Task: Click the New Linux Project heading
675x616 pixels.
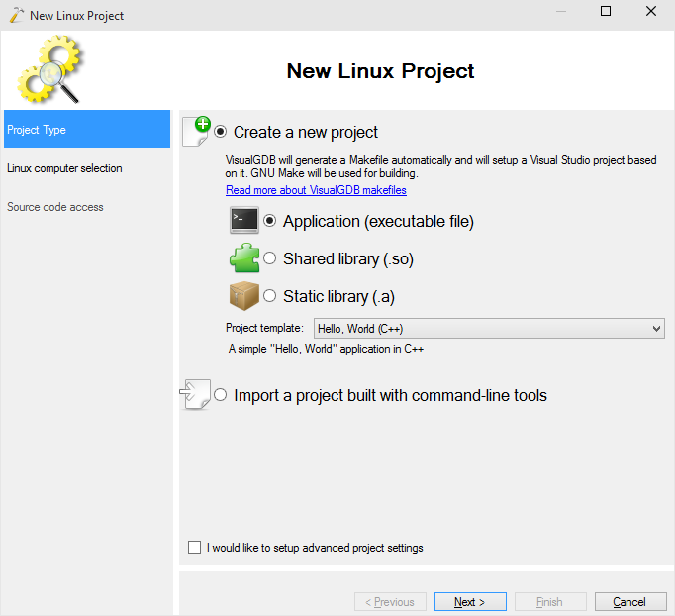Action: tap(380, 71)
